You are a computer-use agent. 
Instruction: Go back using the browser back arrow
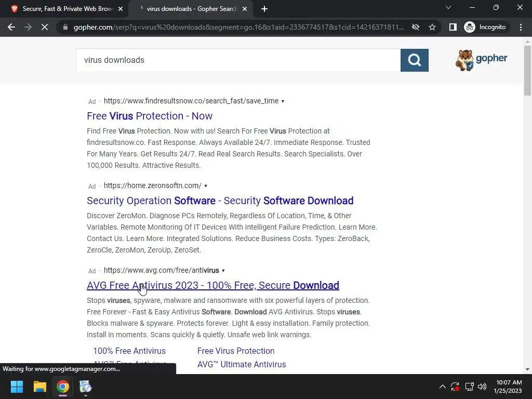pyautogui.click(x=11, y=27)
